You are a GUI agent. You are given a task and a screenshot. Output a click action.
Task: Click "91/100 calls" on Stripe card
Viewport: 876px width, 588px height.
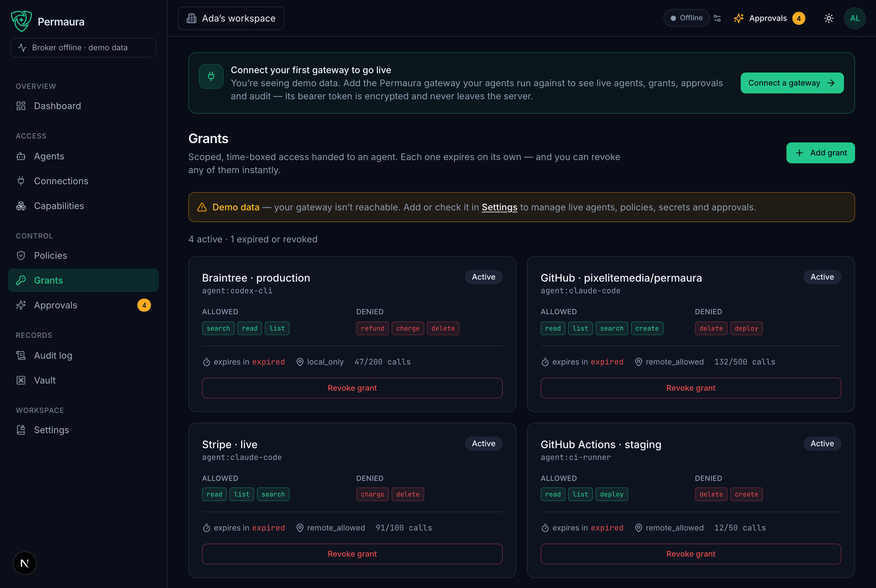pos(404,528)
